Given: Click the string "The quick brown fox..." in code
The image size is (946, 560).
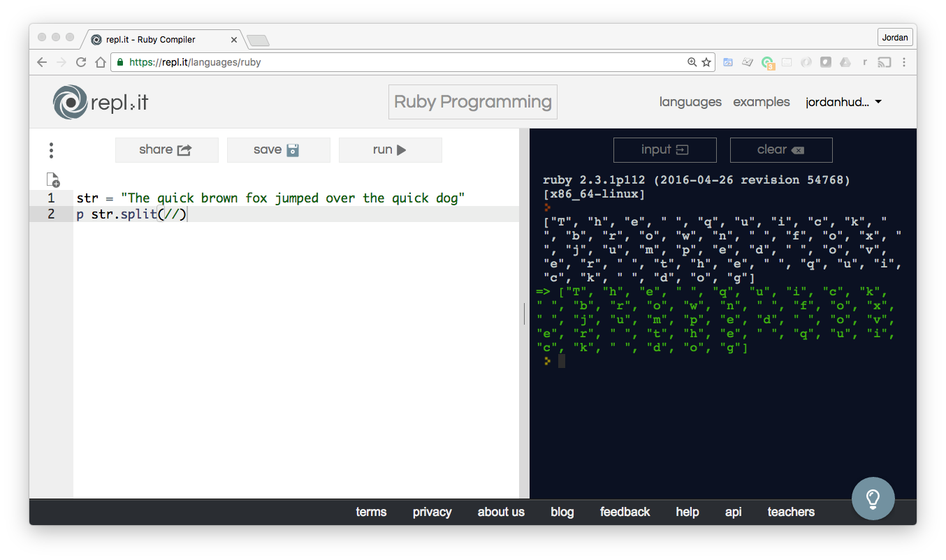Looking at the screenshot, I should pyautogui.click(x=293, y=198).
